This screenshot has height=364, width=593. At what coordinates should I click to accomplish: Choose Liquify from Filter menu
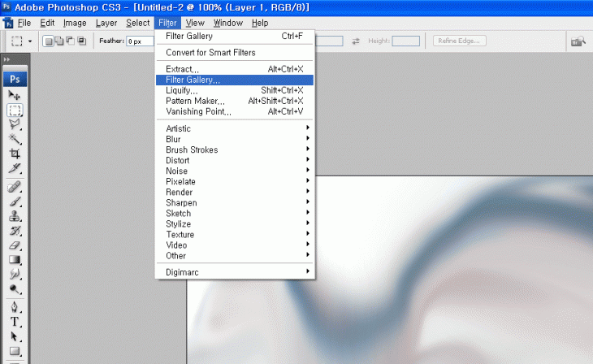coord(235,90)
